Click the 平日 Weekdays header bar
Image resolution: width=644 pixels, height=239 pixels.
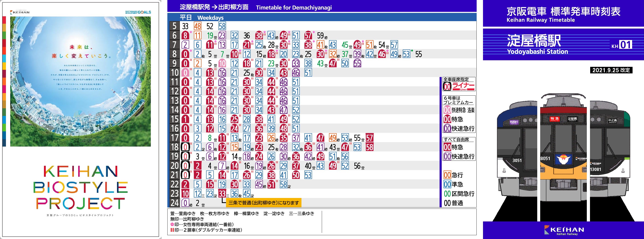(x=322, y=17)
